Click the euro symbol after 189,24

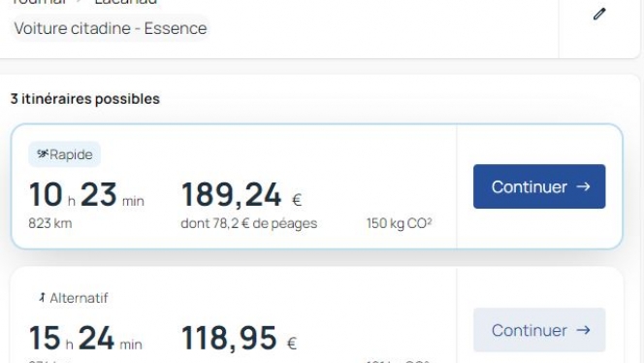click(x=297, y=200)
